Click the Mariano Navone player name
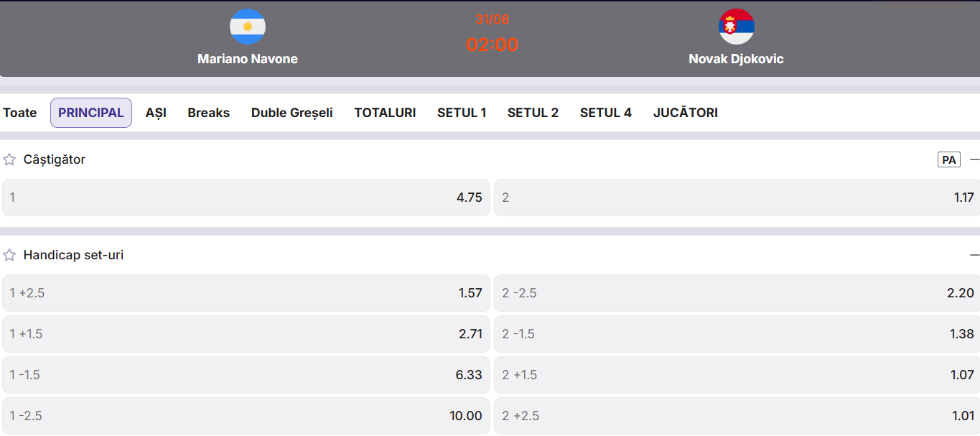Image resolution: width=980 pixels, height=436 pixels. [248, 59]
